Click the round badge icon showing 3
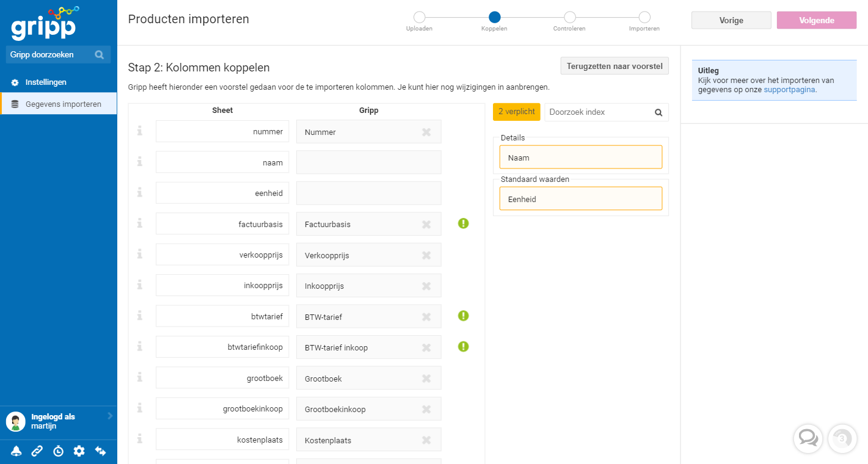Viewport: 868px width, 464px height. coord(843,438)
